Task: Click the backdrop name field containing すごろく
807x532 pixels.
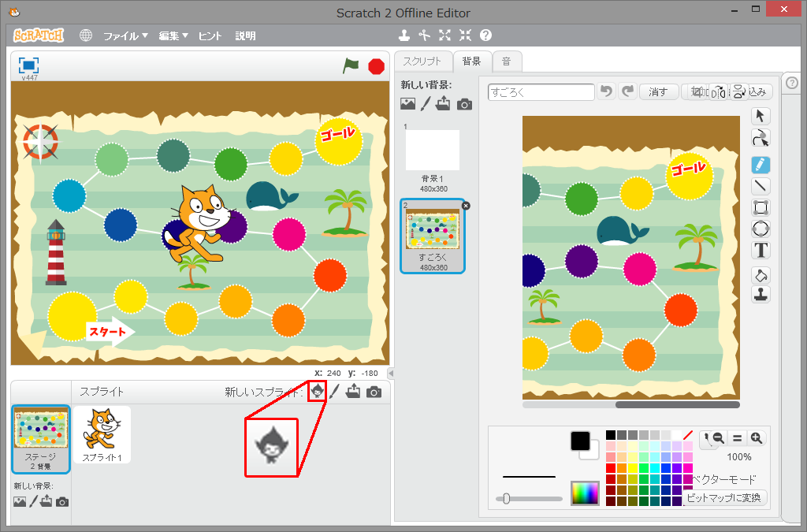Action: (541, 92)
